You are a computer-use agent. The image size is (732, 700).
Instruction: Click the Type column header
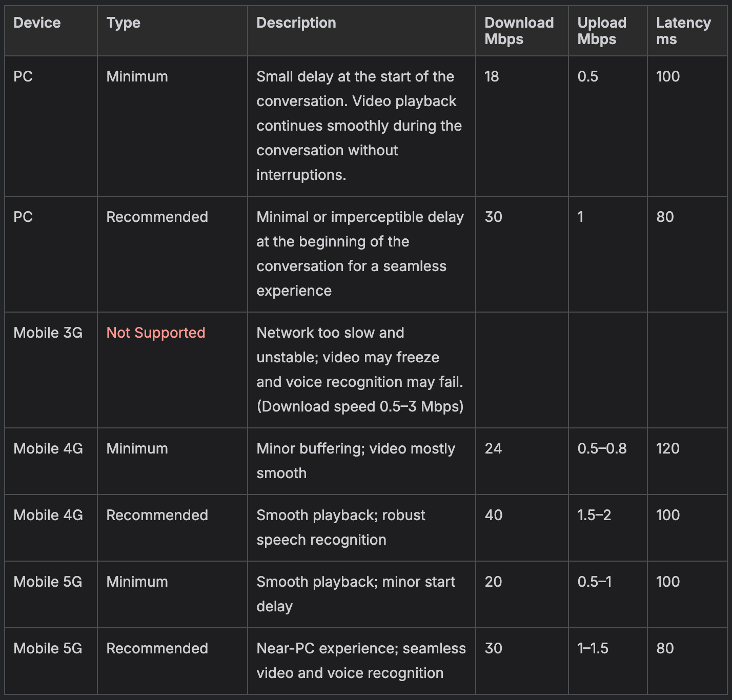click(x=123, y=23)
